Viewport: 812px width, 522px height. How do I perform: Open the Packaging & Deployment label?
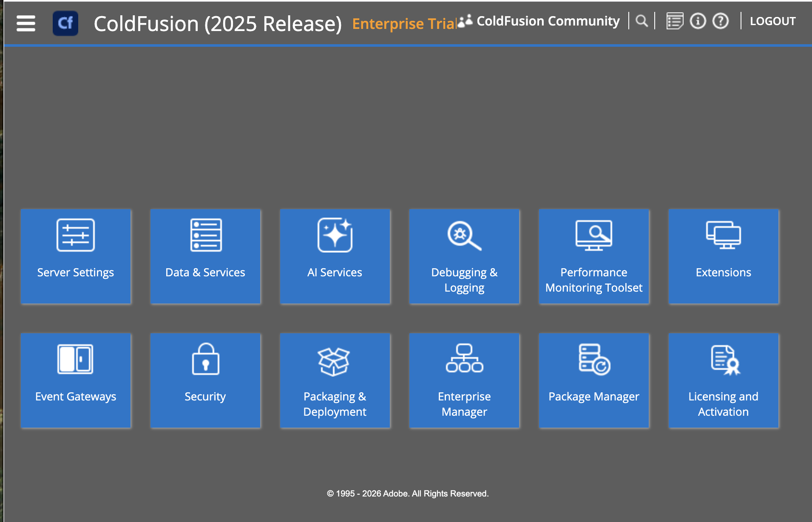click(335, 404)
